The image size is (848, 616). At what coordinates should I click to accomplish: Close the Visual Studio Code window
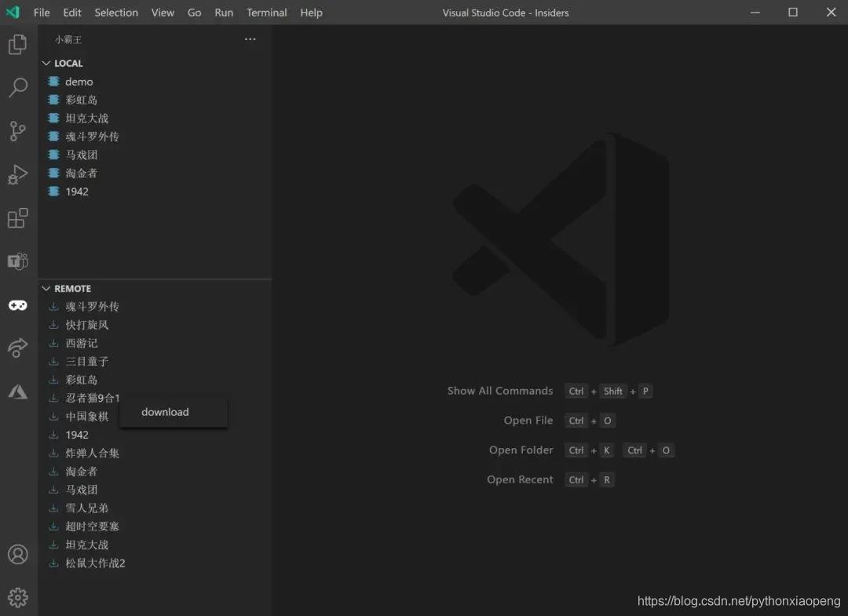point(832,13)
